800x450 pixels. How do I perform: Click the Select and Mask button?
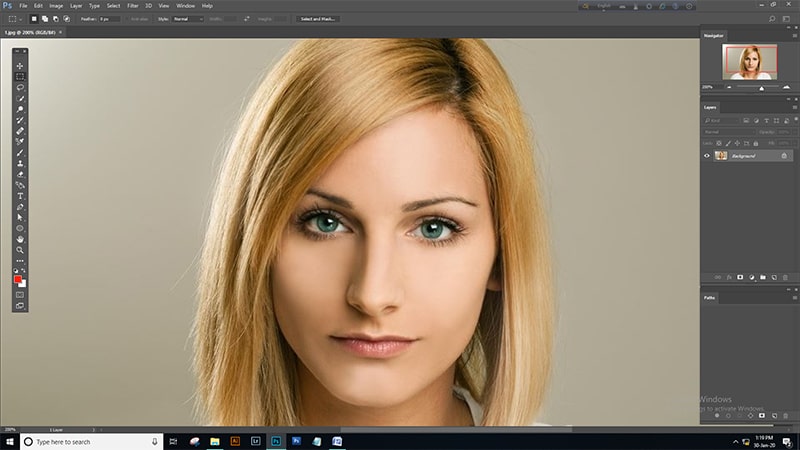click(x=318, y=19)
